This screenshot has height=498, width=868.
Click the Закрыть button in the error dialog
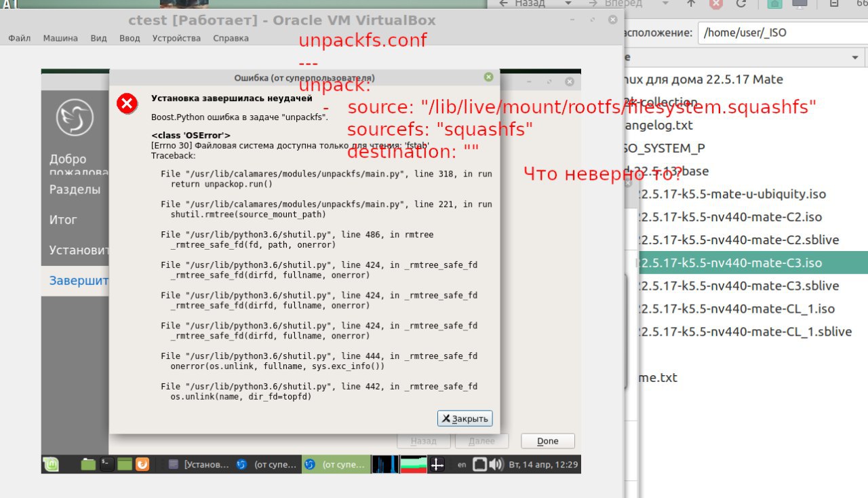coord(465,419)
